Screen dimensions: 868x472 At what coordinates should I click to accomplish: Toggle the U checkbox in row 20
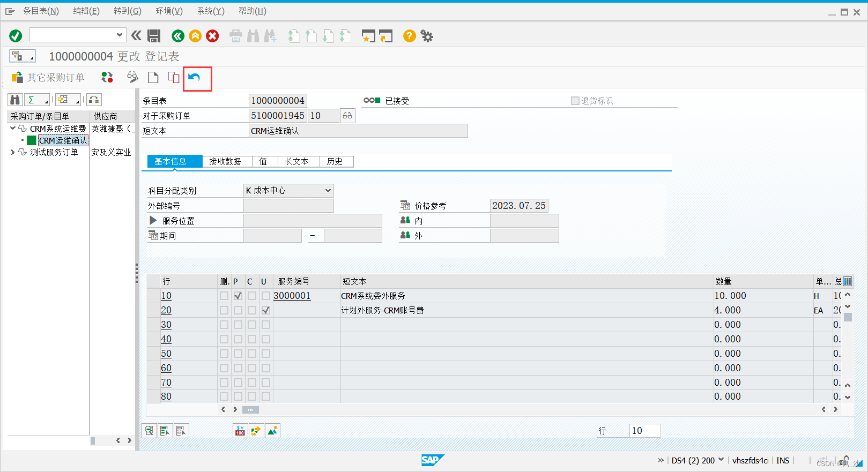click(x=266, y=310)
